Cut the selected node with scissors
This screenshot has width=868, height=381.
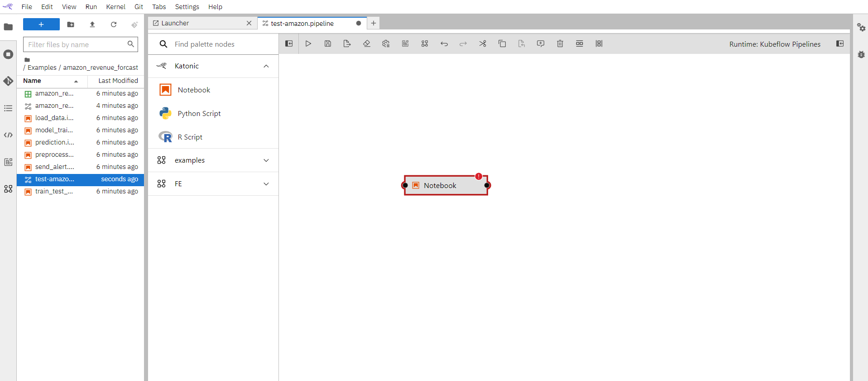pos(483,43)
